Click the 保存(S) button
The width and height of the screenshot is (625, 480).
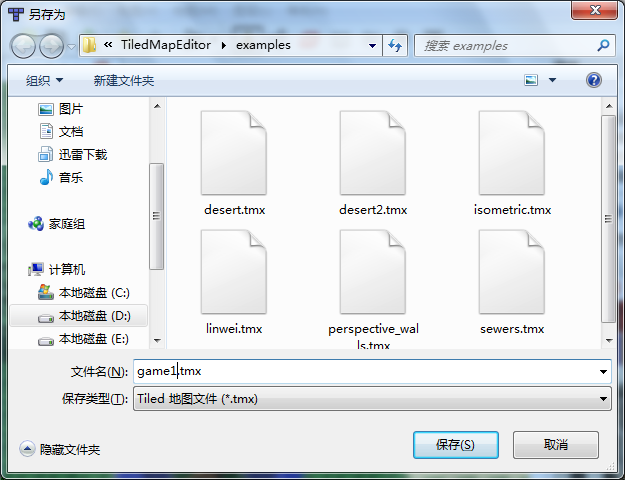coord(456,445)
